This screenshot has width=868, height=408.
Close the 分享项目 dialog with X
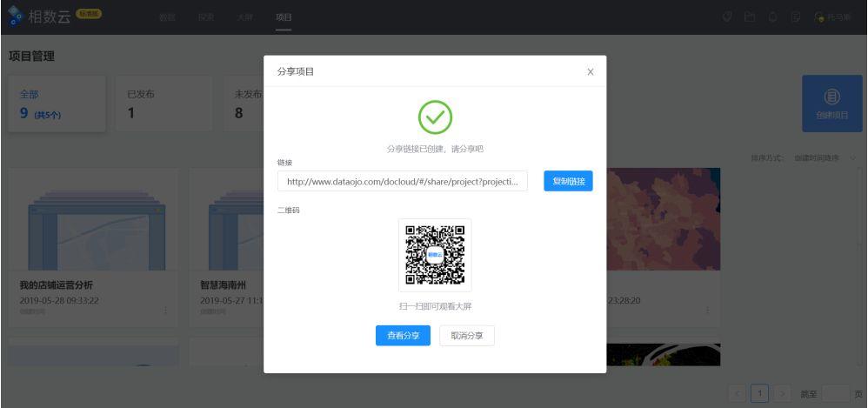coord(590,72)
